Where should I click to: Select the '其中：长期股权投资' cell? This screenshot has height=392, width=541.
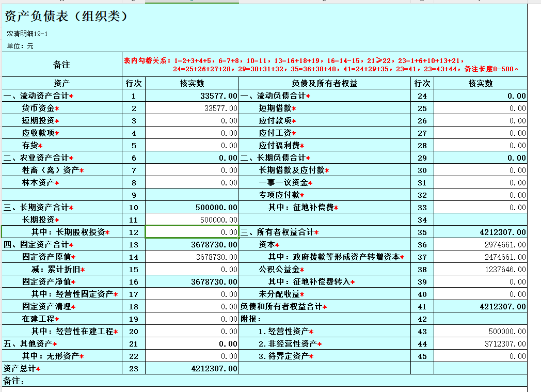point(62,232)
